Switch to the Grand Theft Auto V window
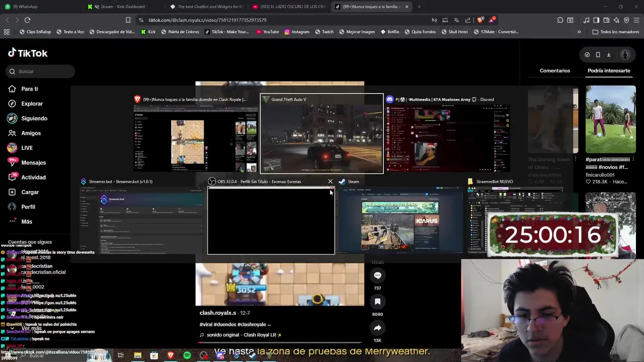This screenshot has width=644, height=362. pos(321,133)
